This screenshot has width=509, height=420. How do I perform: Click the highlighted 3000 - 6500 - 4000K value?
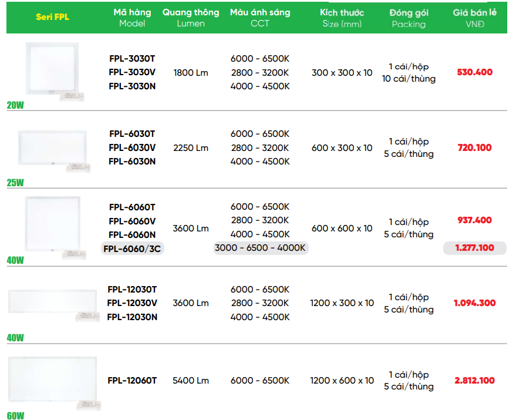click(x=260, y=248)
